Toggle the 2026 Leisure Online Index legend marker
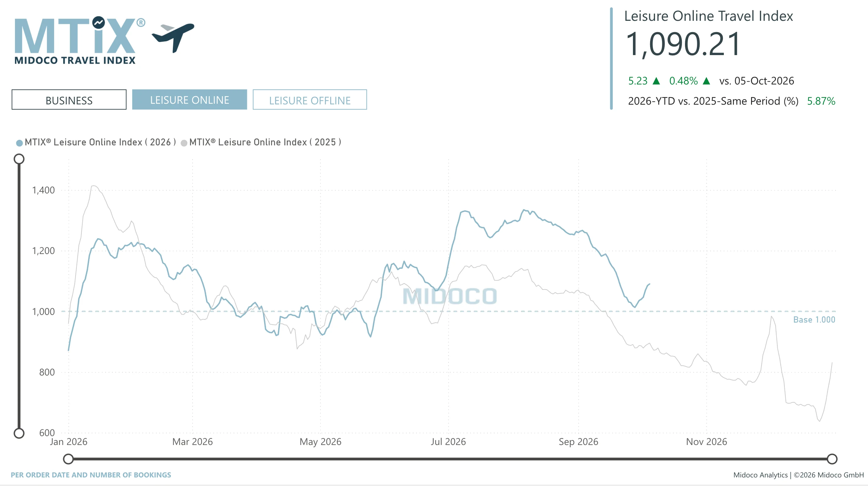 pyautogui.click(x=20, y=143)
